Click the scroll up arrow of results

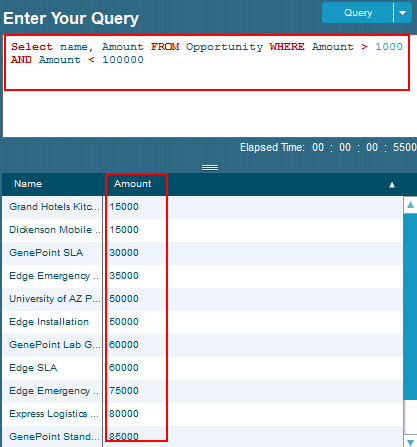pos(410,205)
